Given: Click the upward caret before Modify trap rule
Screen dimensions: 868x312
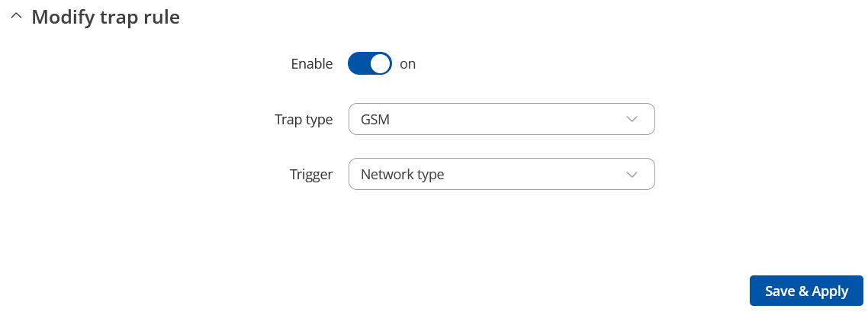Looking at the screenshot, I should tap(17, 18).
